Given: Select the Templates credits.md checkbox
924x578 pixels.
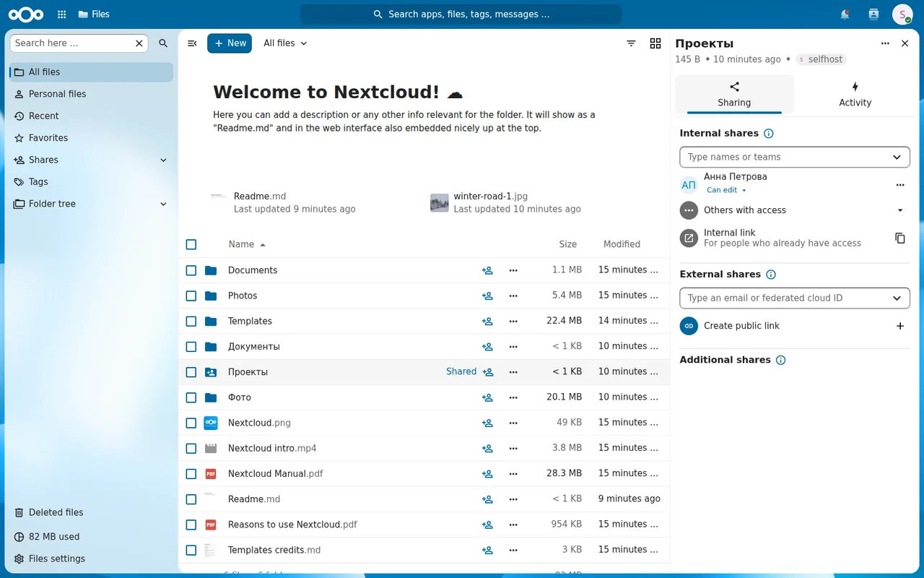Looking at the screenshot, I should 191,550.
